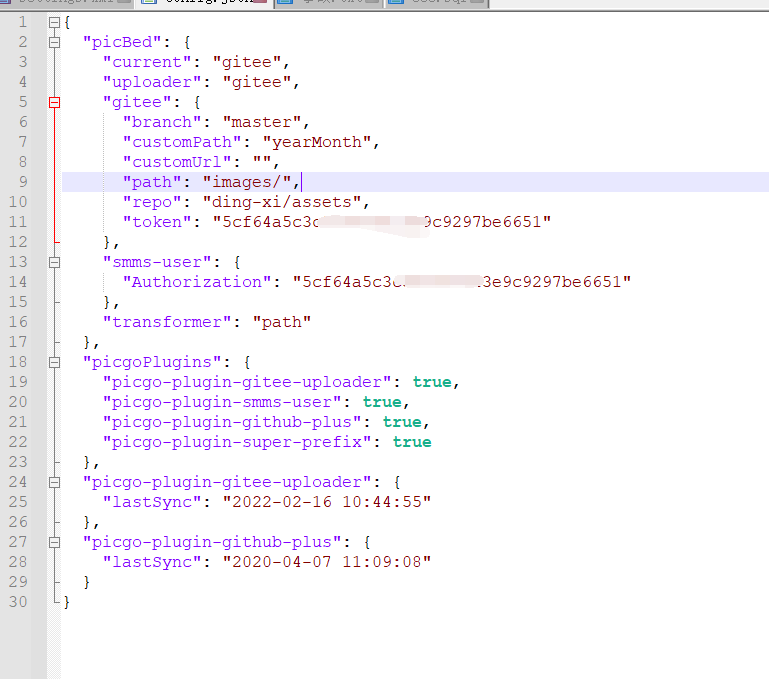Click the "transformer" key text
Screen dimensions: 769x679
coord(167,322)
